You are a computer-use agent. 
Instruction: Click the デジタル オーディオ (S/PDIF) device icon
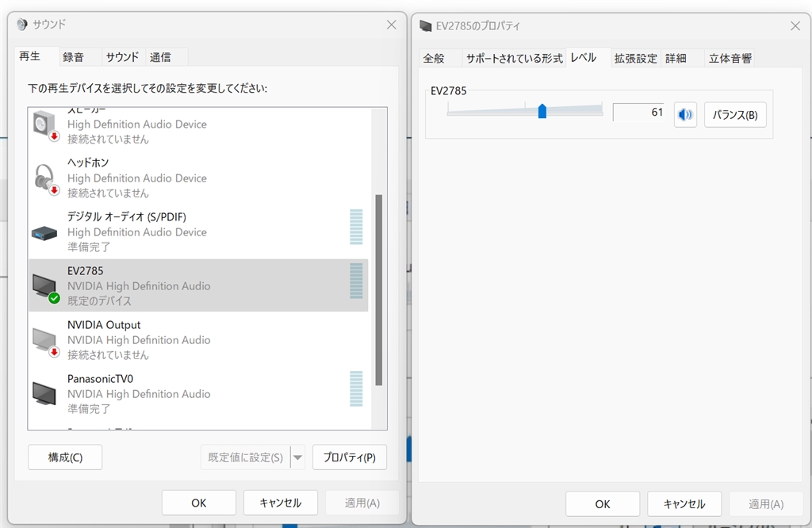click(x=44, y=233)
